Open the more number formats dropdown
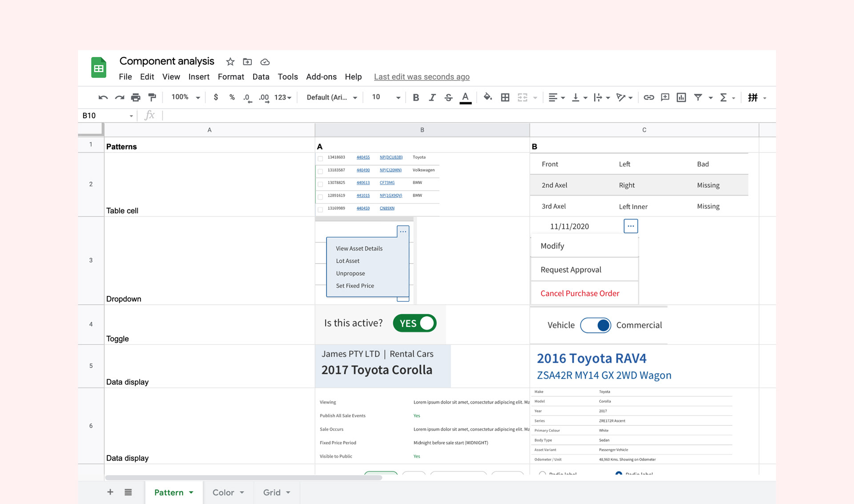 [283, 97]
